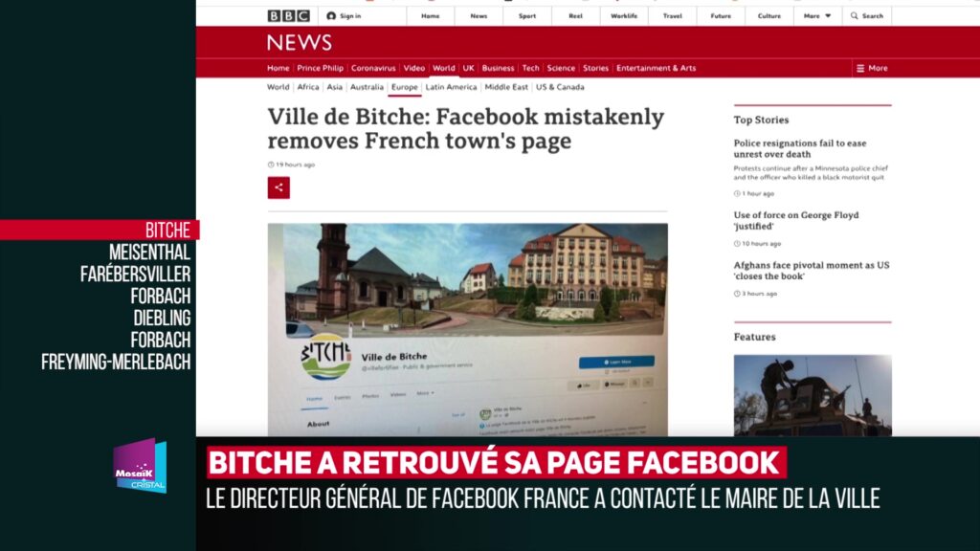The height and width of the screenshot is (551, 980).
Task: Select Video in news navigation
Action: point(413,68)
